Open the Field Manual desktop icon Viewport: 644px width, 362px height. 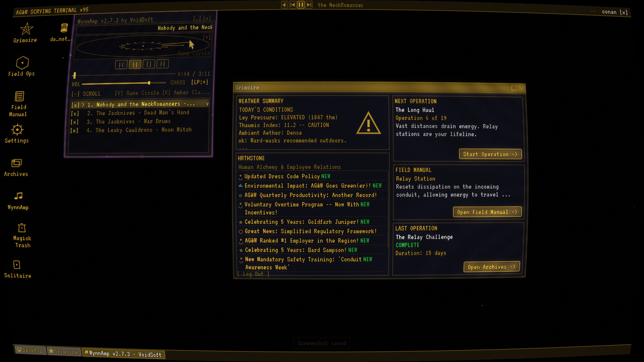19,104
